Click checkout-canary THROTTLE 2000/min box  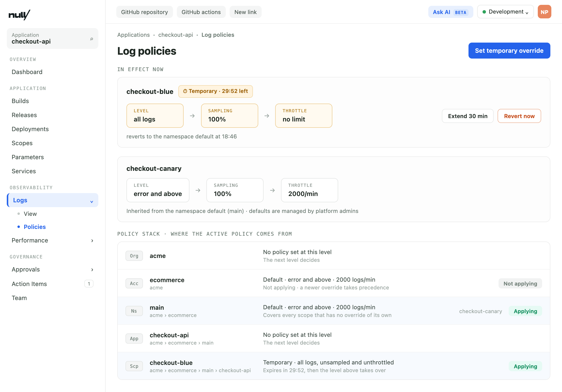coord(309,190)
